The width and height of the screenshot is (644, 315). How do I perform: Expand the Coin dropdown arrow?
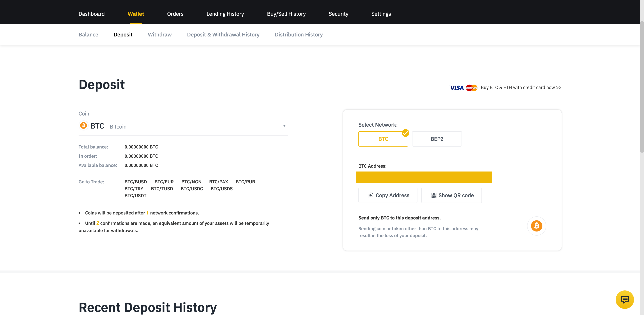pyautogui.click(x=284, y=126)
